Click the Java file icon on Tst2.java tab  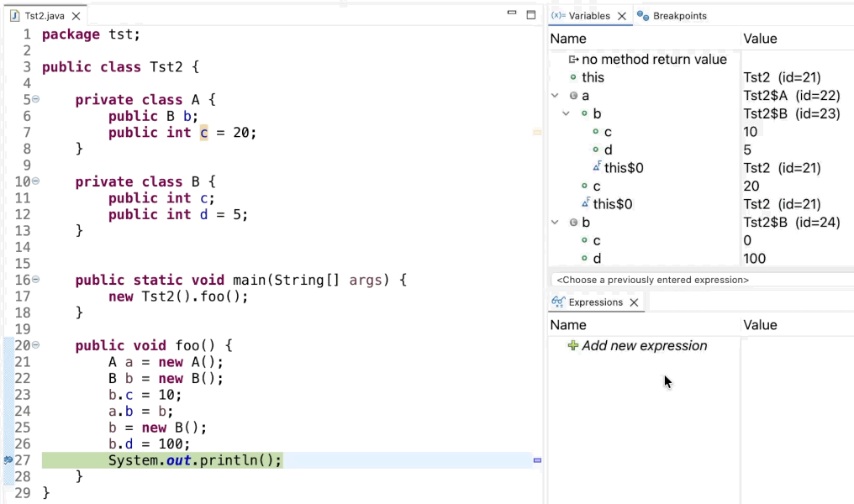(15, 16)
